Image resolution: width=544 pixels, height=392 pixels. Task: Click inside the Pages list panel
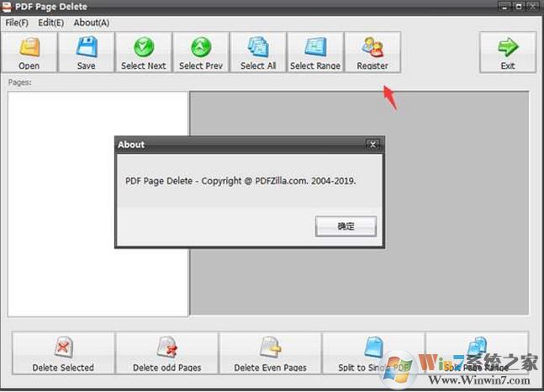point(98,204)
